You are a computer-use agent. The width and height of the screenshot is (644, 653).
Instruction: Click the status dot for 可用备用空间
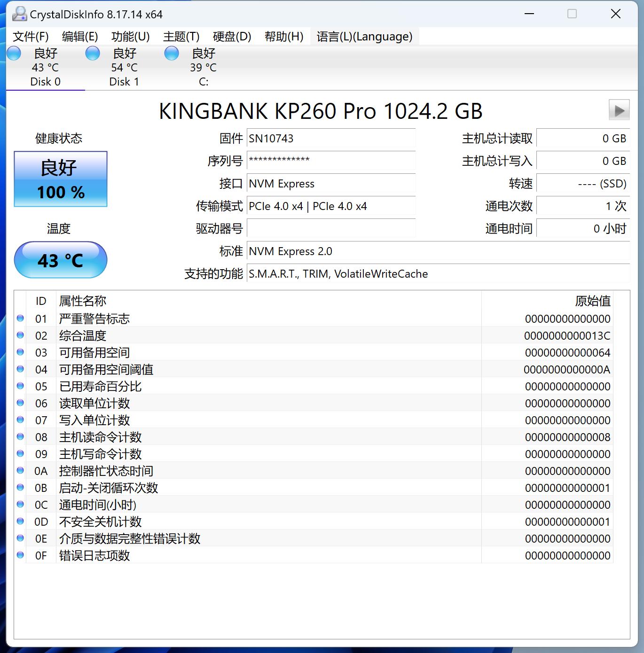coord(20,352)
